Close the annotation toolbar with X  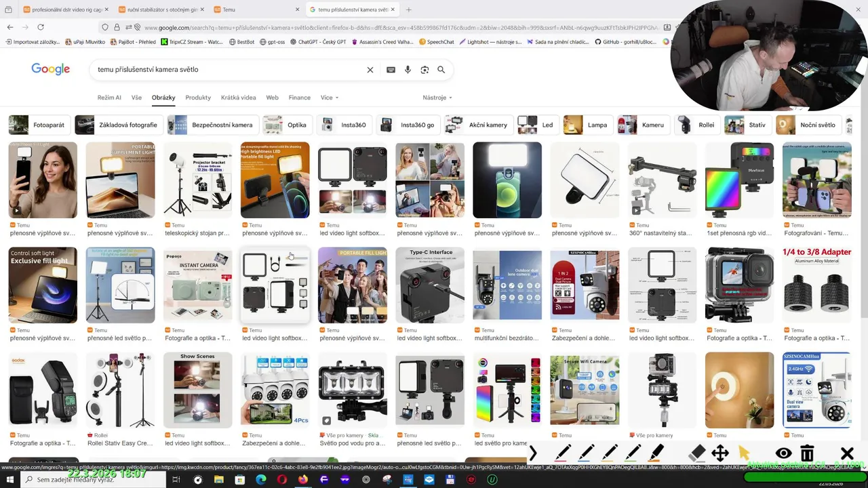(x=847, y=453)
